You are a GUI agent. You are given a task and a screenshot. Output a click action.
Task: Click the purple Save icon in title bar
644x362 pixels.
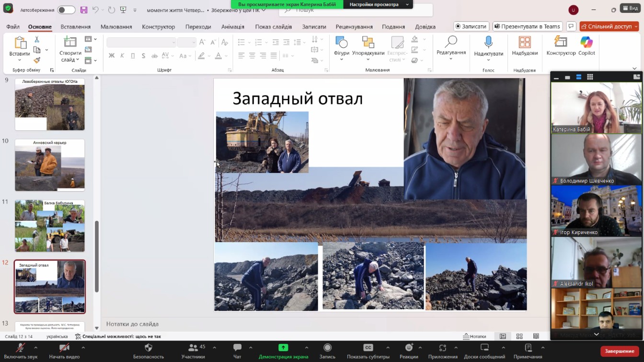(84, 10)
